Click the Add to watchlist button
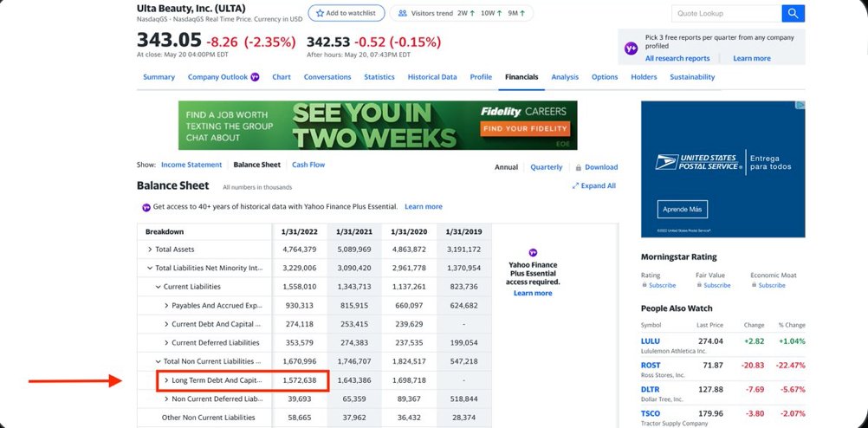The width and height of the screenshot is (868, 428). pyautogui.click(x=346, y=13)
